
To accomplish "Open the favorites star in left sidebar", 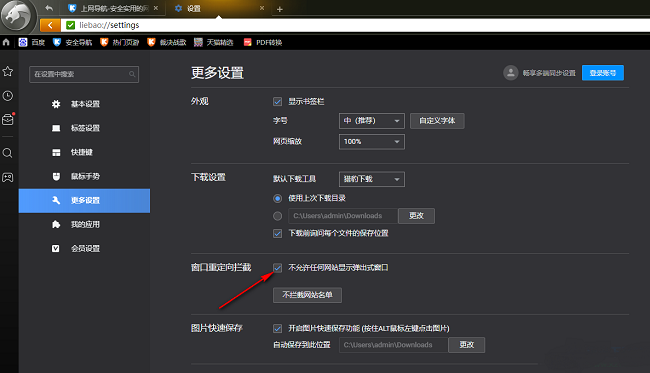I will [8, 72].
